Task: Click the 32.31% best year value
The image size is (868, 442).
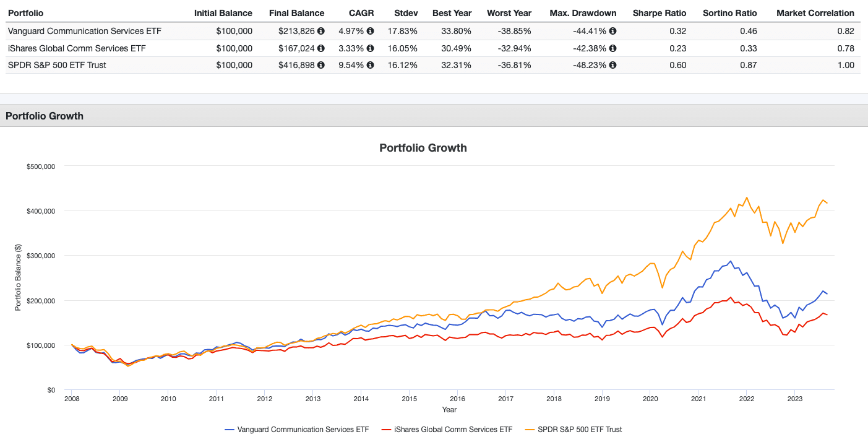Action: click(x=458, y=65)
